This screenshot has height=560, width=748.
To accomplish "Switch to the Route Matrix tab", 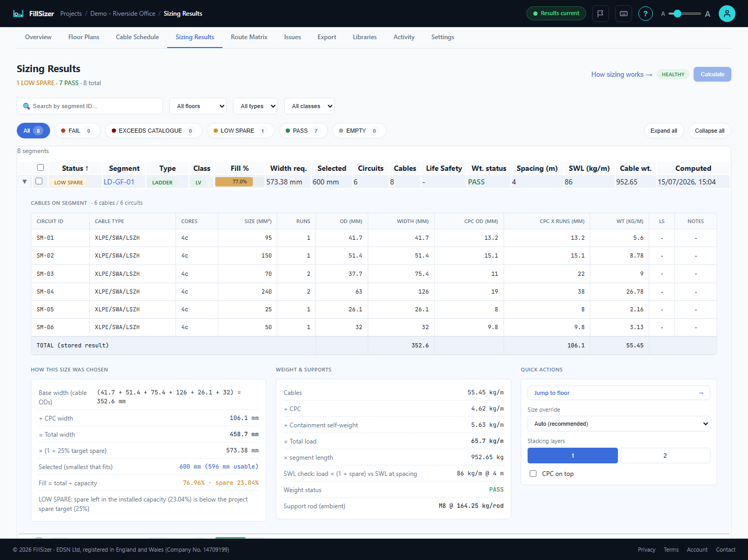I will point(249,37).
